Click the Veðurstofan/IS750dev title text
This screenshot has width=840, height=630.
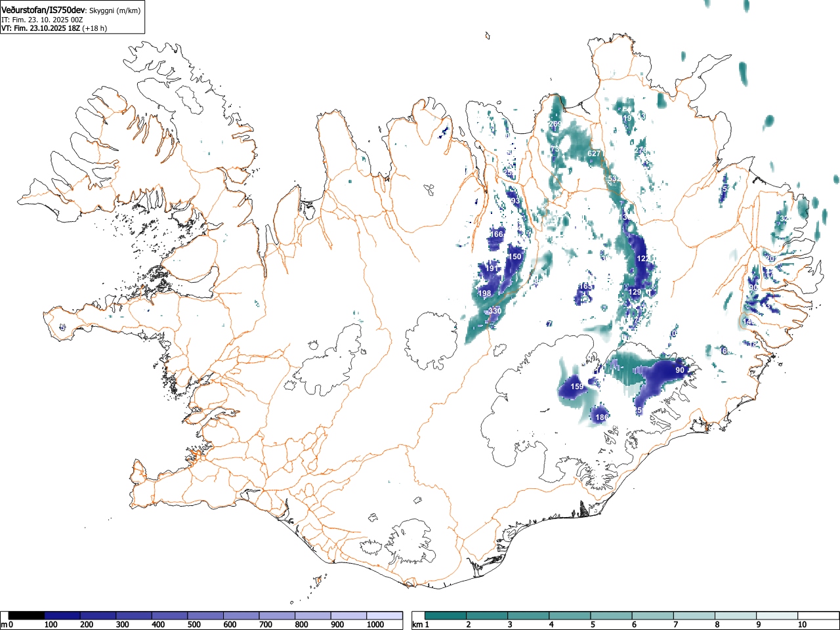tap(43, 10)
